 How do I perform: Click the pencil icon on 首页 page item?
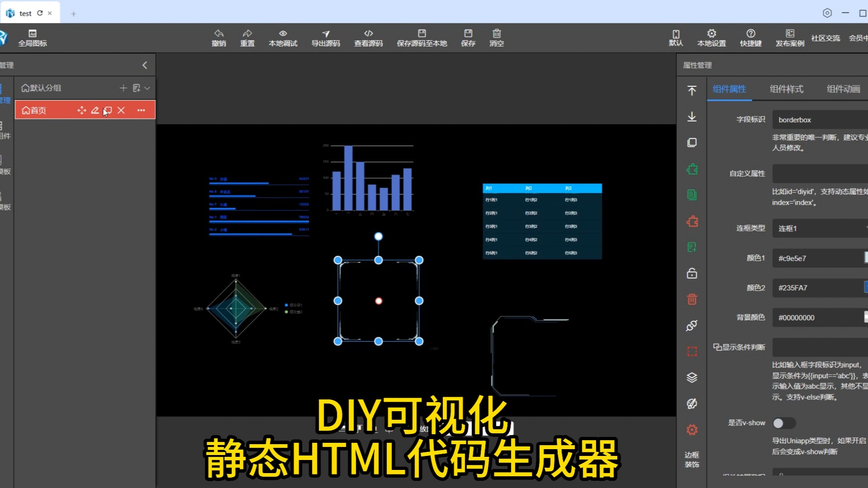point(95,110)
